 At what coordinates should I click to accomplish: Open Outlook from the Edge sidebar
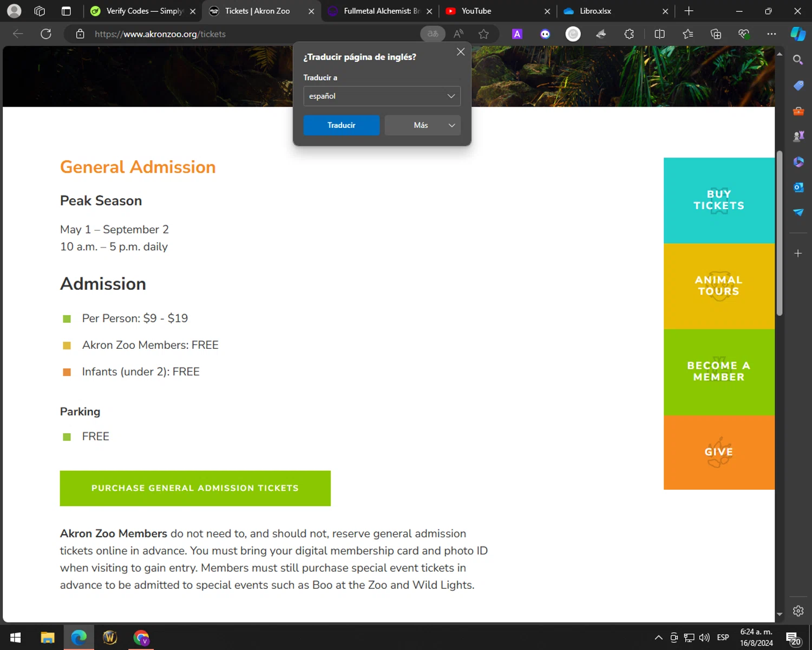pos(798,187)
